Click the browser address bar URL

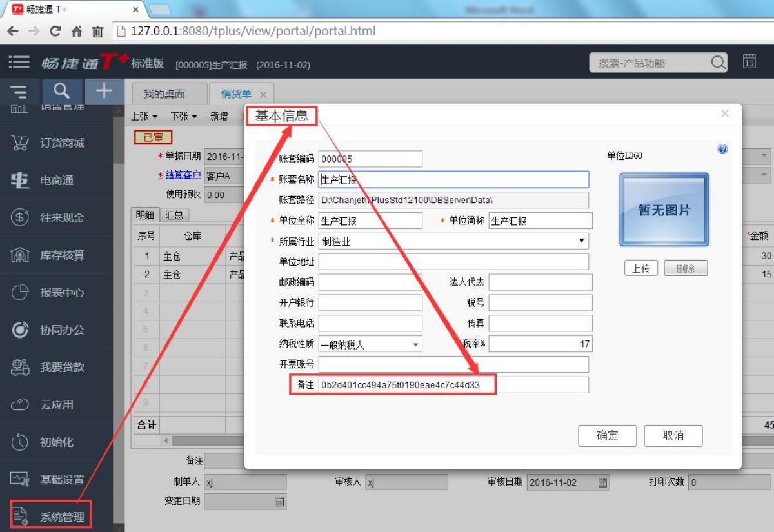point(253,31)
